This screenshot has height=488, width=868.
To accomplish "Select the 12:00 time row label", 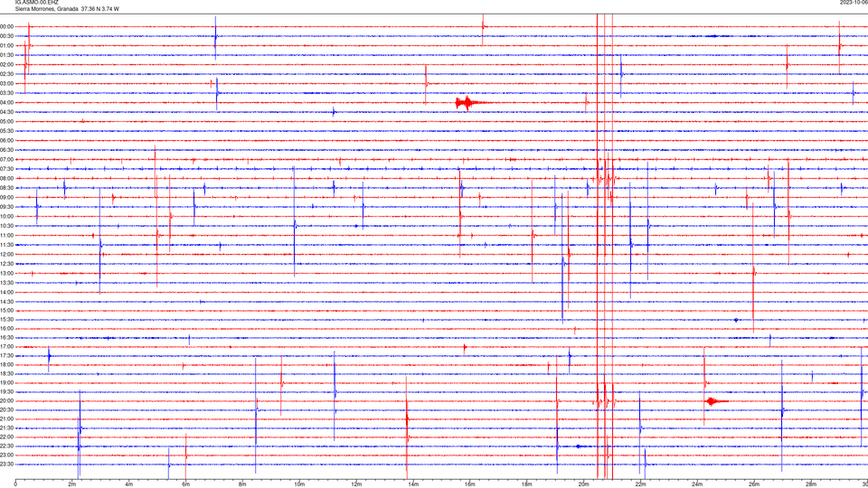I will click(6, 254).
